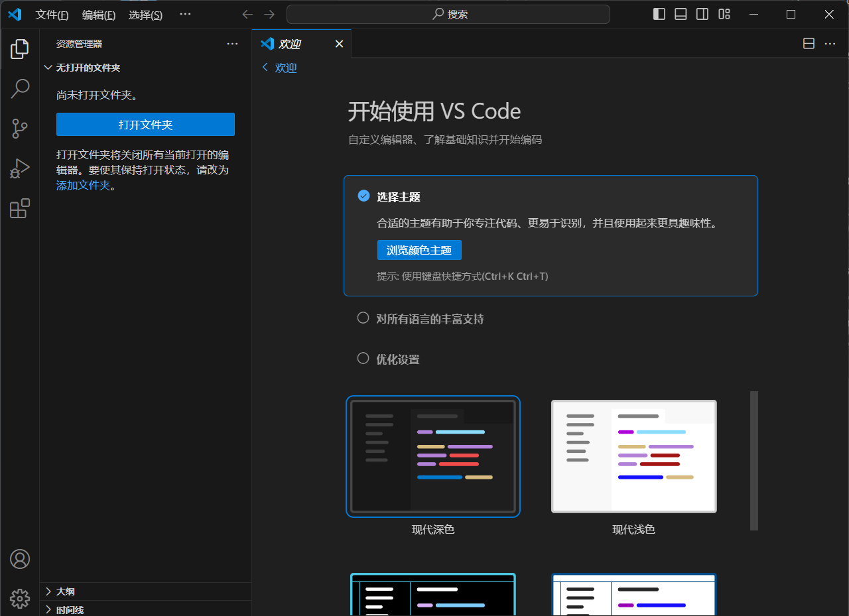Open the Explorer view in activity bar
849x616 pixels.
point(20,48)
